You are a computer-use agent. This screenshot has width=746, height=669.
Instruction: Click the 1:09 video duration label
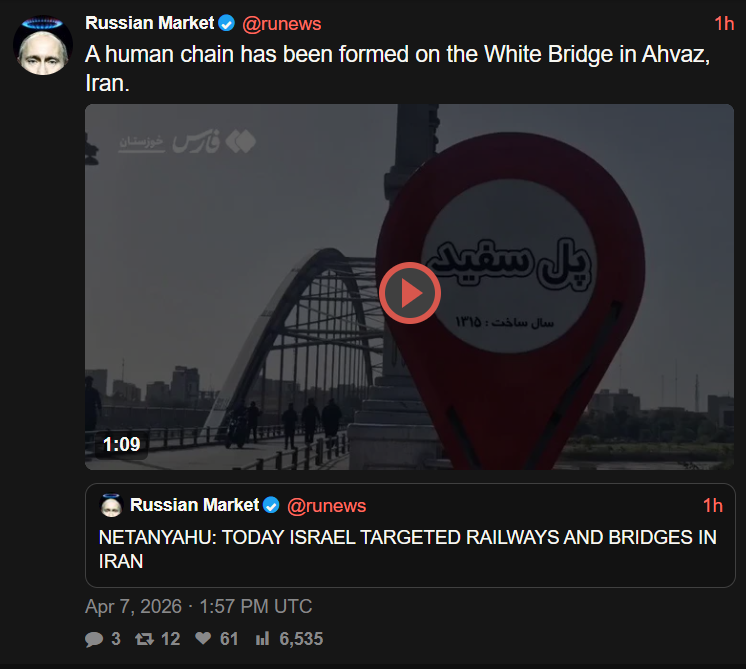[x=121, y=444]
